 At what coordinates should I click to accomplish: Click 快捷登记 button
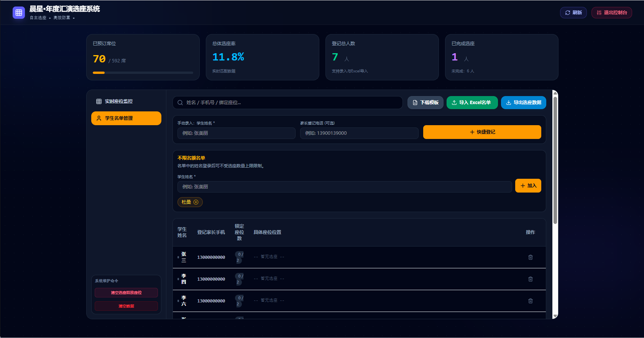pyautogui.click(x=482, y=132)
